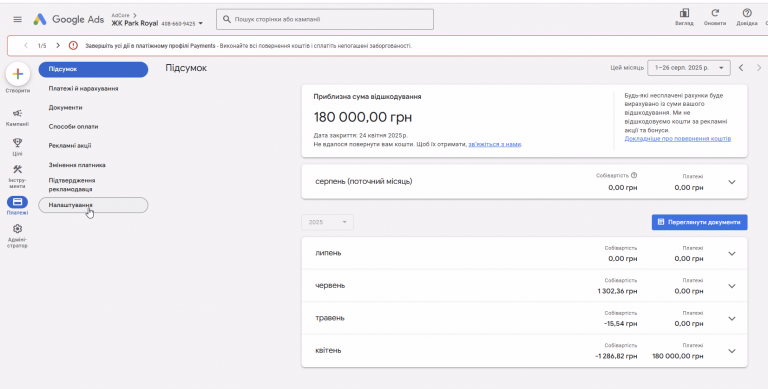Click the Google Ads logo
Viewport: 768px width, 389px height.
tap(68, 20)
